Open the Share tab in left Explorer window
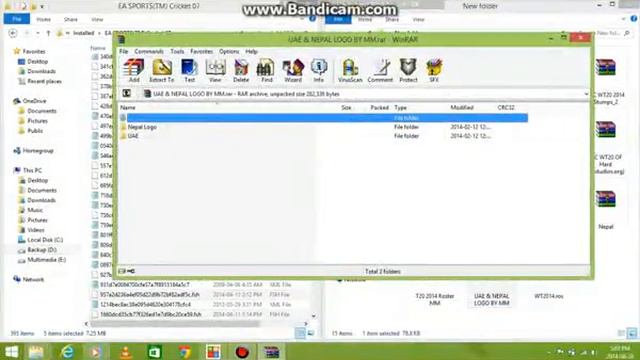The image size is (640, 360). (x=71, y=19)
